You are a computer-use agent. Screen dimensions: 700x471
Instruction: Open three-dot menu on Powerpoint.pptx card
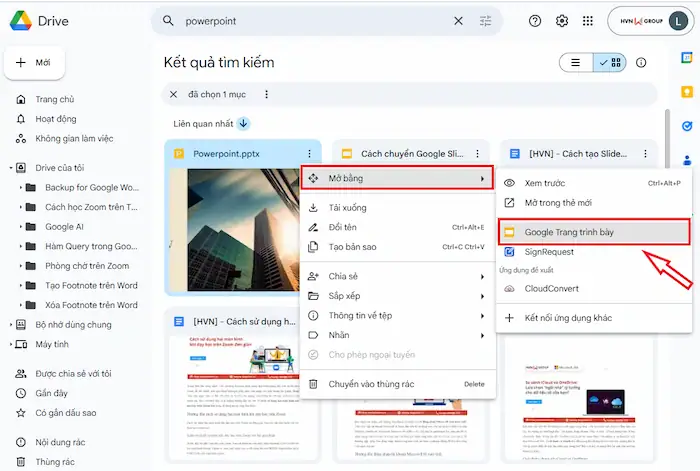pos(309,154)
